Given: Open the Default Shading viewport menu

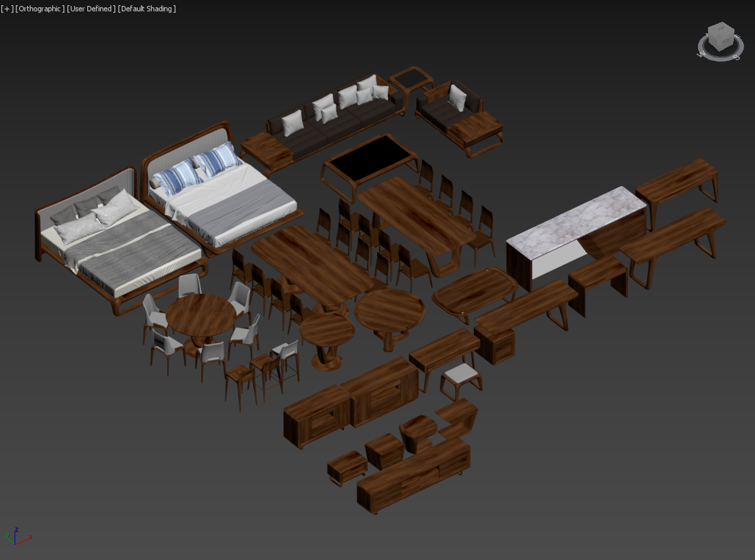Looking at the screenshot, I should point(146,9).
